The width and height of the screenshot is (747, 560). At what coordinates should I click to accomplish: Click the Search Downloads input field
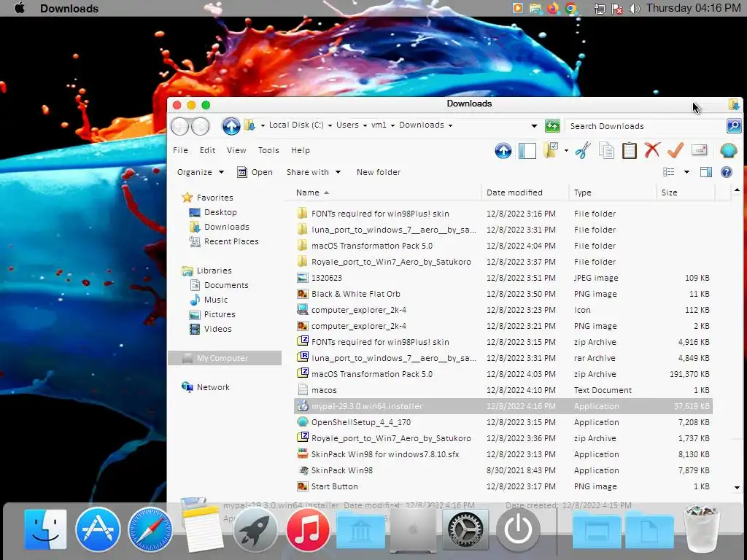click(x=646, y=125)
